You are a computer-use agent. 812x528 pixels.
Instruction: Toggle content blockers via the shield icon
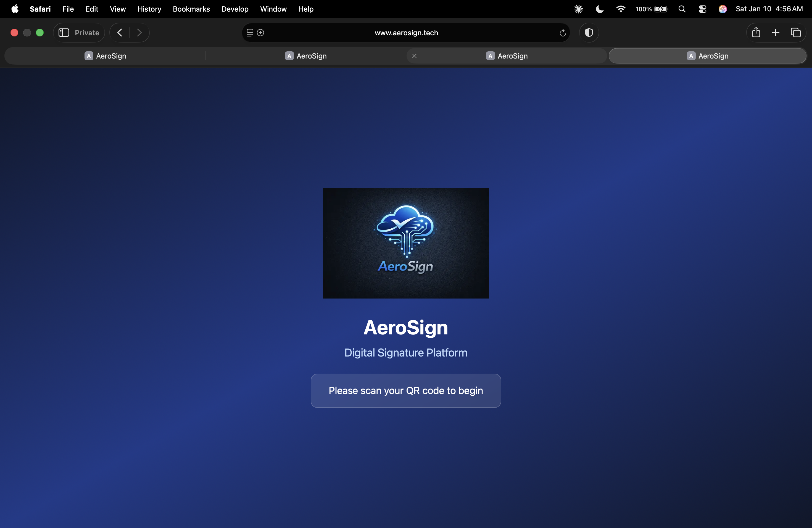(x=589, y=33)
